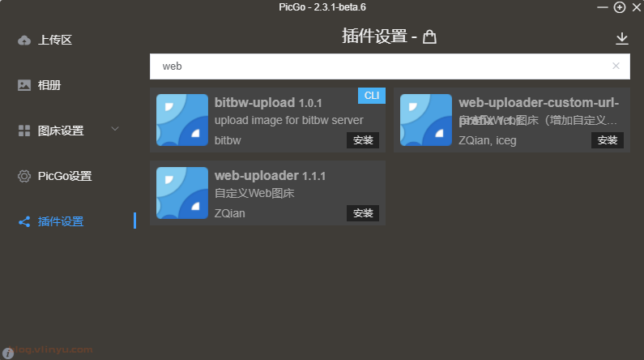Viewport: 644px width, 360px height.
Task: Clear the search box with the X icon
Action: tap(616, 66)
